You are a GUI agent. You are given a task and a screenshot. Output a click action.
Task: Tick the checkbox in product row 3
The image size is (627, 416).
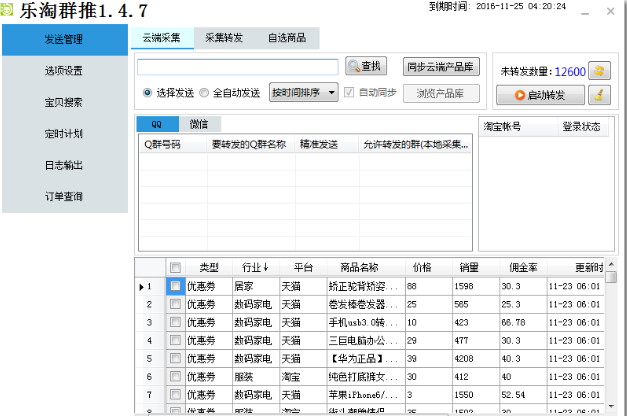coord(175,322)
